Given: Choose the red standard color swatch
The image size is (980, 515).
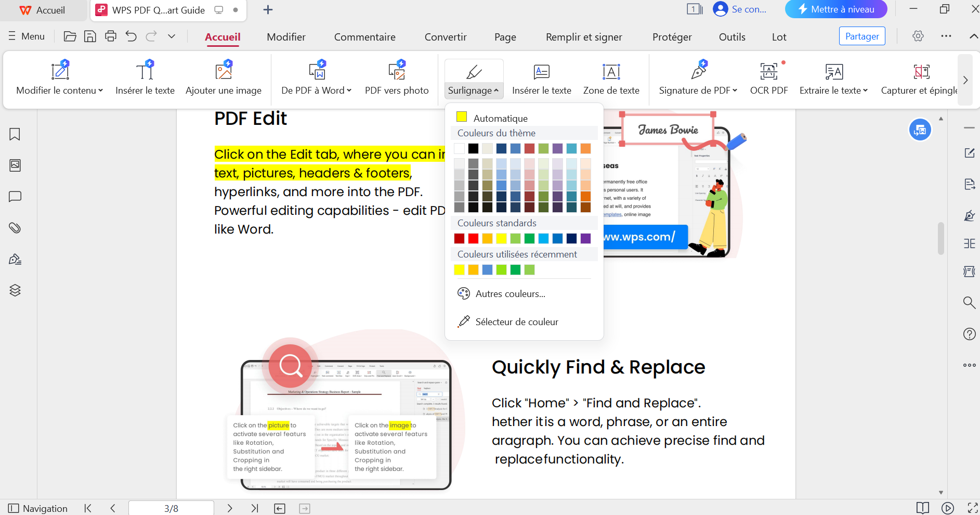Looking at the screenshot, I should [473, 238].
